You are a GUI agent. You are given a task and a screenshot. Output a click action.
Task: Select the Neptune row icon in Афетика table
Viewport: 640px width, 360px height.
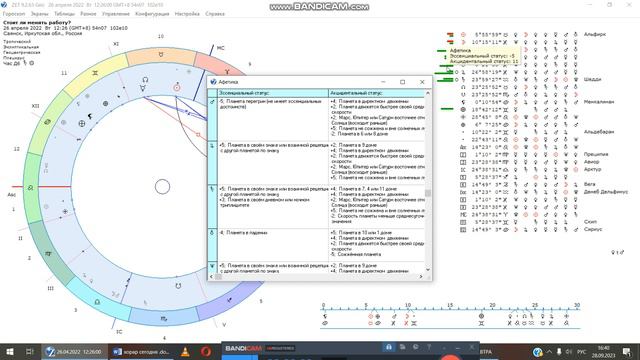coord(212,266)
